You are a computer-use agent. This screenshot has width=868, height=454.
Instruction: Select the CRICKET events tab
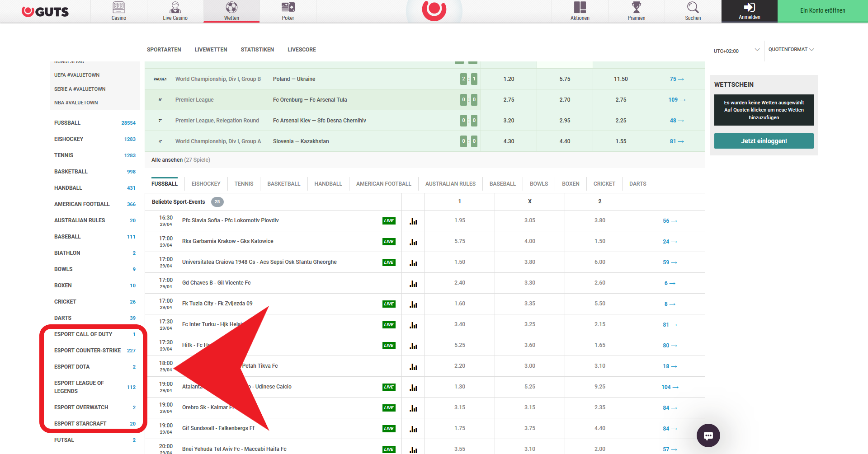tap(604, 184)
